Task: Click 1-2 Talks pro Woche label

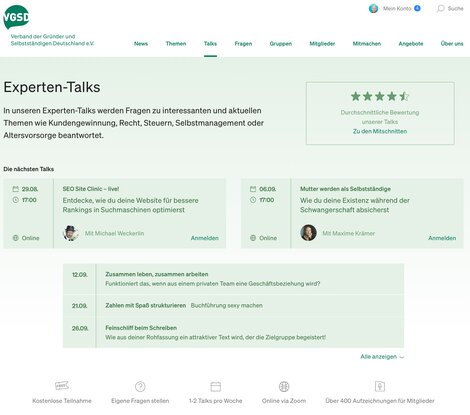Action: pos(215,401)
